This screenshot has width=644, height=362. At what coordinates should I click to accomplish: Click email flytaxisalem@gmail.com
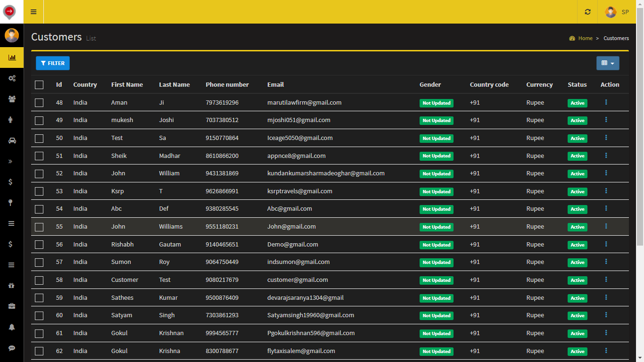[x=301, y=351]
